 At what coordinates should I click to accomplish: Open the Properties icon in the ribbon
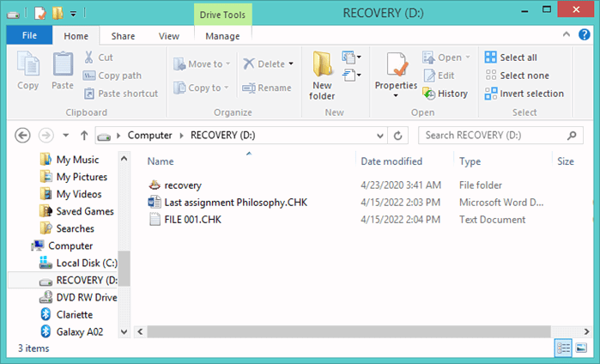(x=396, y=64)
